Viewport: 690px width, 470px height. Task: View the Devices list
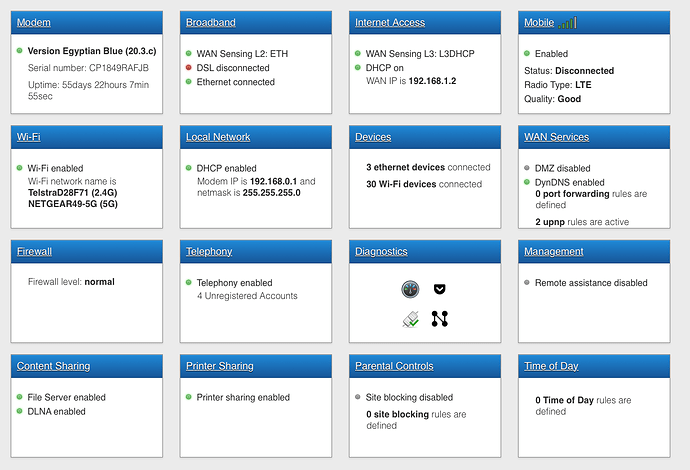pyautogui.click(x=373, y=137)
